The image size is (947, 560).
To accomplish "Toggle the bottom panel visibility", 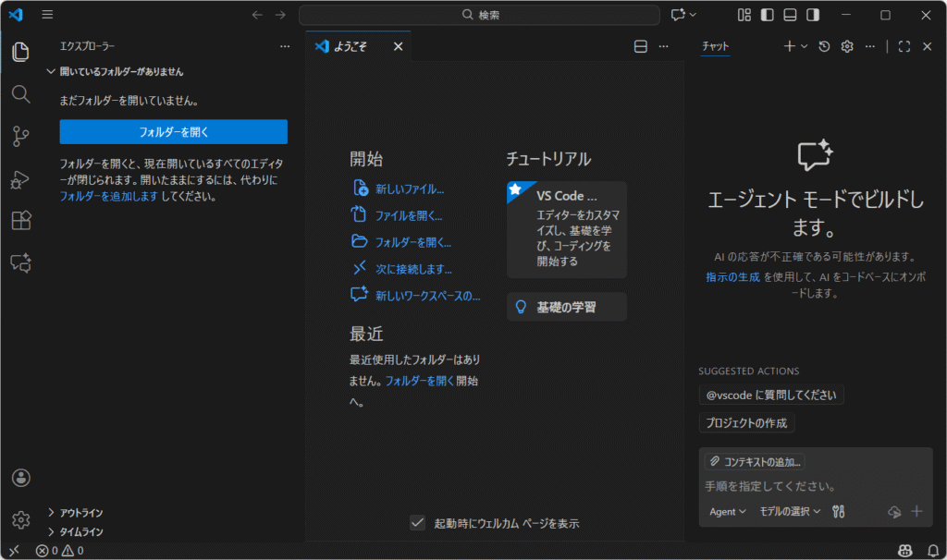I will point(790,15).
